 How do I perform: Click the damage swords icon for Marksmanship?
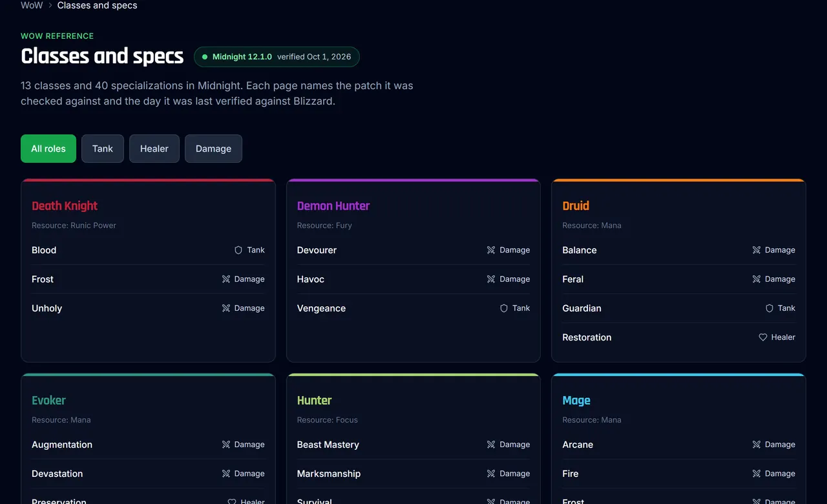tap(491, 474)
